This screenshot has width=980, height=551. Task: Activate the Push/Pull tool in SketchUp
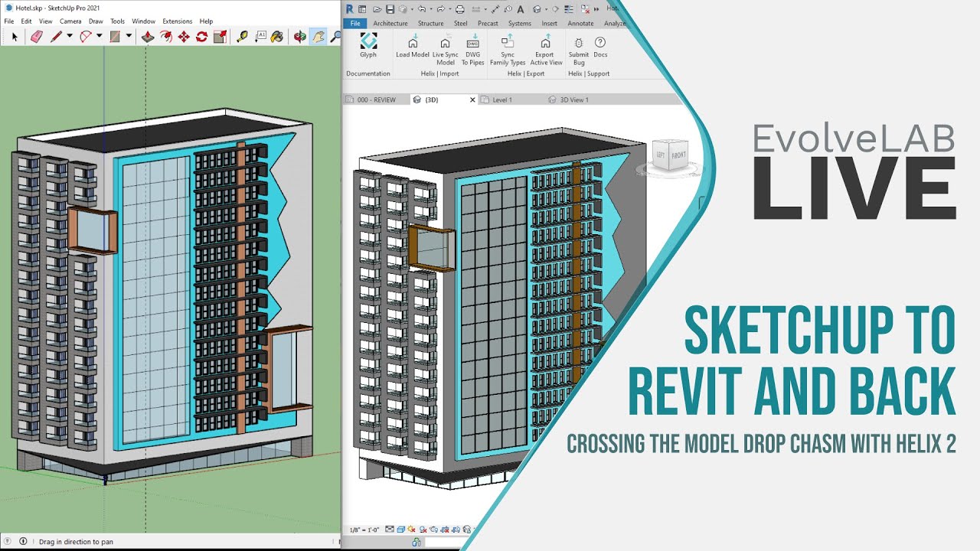pos(148,36)
